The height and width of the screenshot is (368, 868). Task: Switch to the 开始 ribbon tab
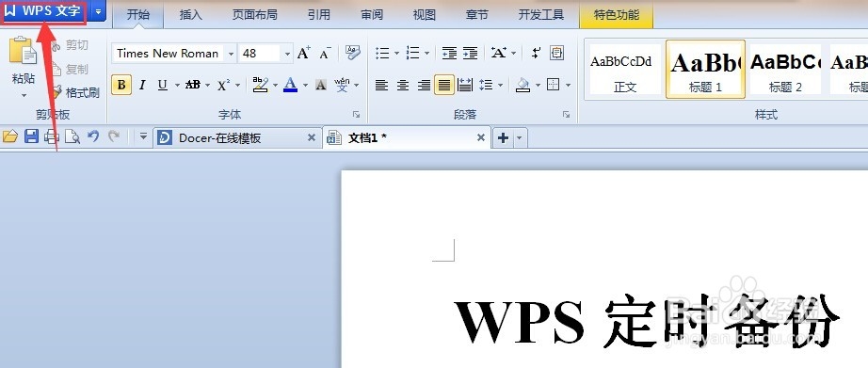[x=137, y=15]
